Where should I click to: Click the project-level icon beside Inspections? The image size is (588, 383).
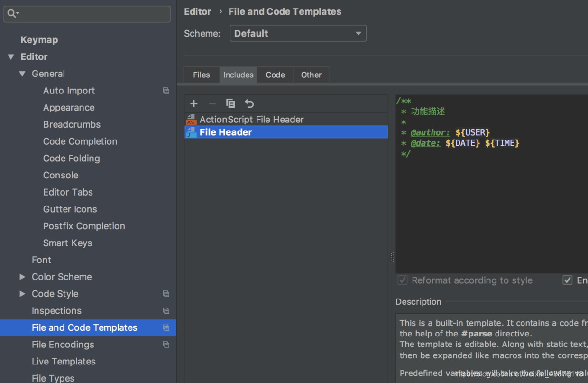[x=166, y=311]
